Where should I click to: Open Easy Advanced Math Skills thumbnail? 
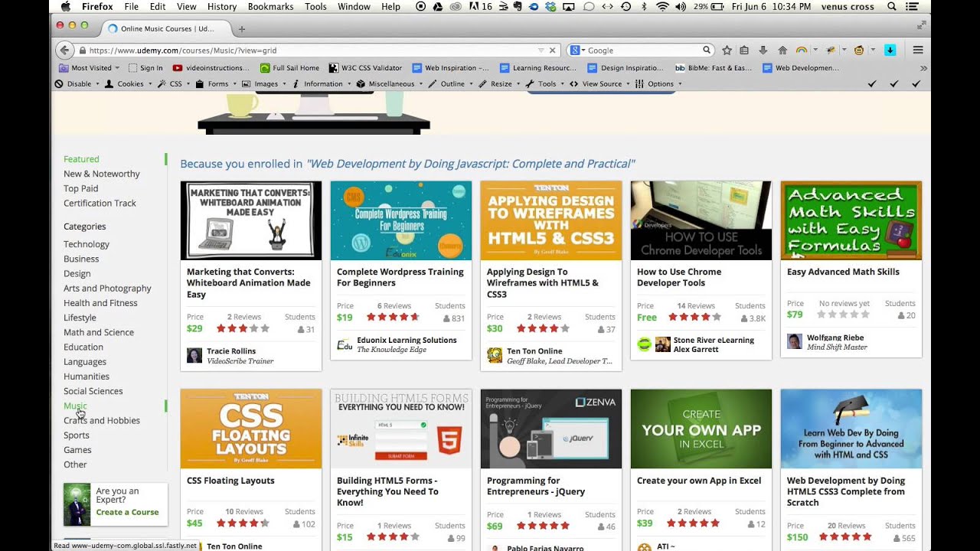851,220
